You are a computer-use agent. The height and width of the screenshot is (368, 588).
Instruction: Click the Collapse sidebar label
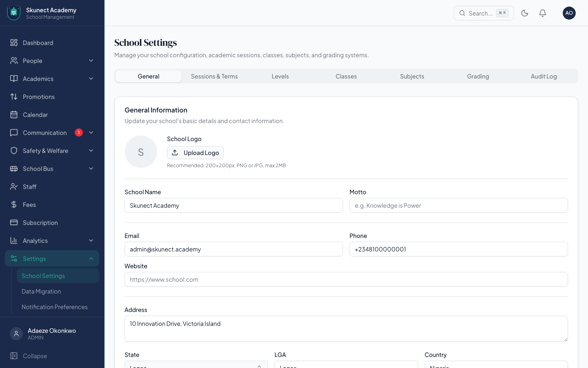pyautogui.click(x=35, y=356)
